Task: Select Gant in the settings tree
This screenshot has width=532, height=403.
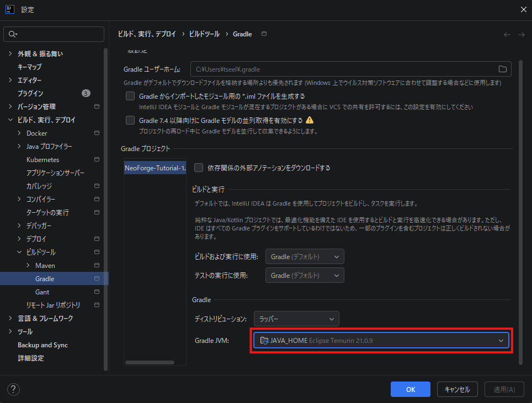Action: [x=42, y=292]
